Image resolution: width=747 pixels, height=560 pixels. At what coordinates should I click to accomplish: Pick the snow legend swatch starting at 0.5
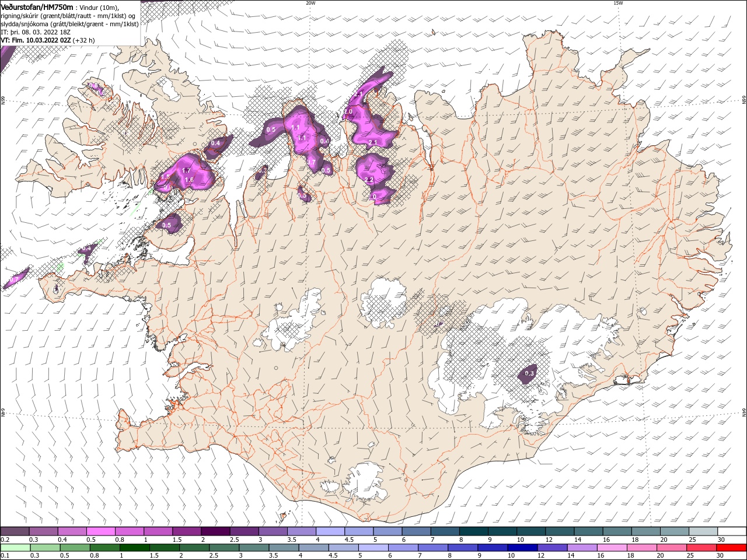pyautogui.click(x=100, y=531)
